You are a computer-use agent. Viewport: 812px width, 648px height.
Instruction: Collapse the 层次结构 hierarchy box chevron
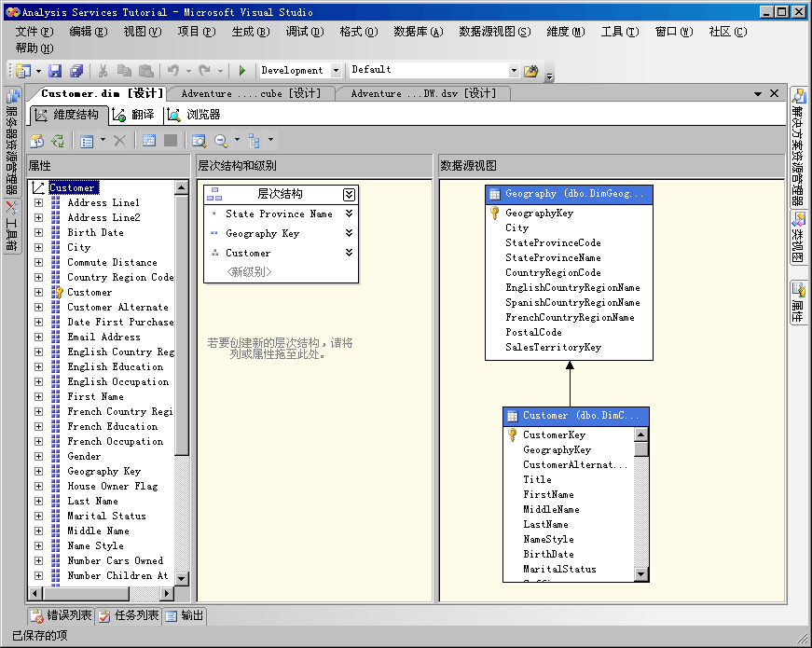coord(349,194)
